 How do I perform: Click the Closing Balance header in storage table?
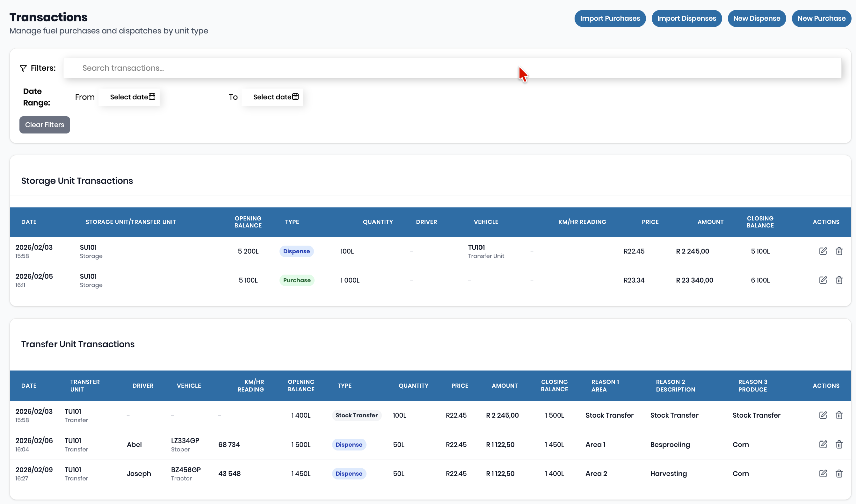click(760, 222)
